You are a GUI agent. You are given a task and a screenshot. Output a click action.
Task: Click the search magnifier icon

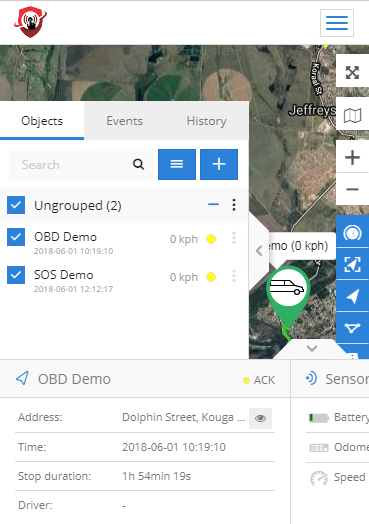point(138,164)
